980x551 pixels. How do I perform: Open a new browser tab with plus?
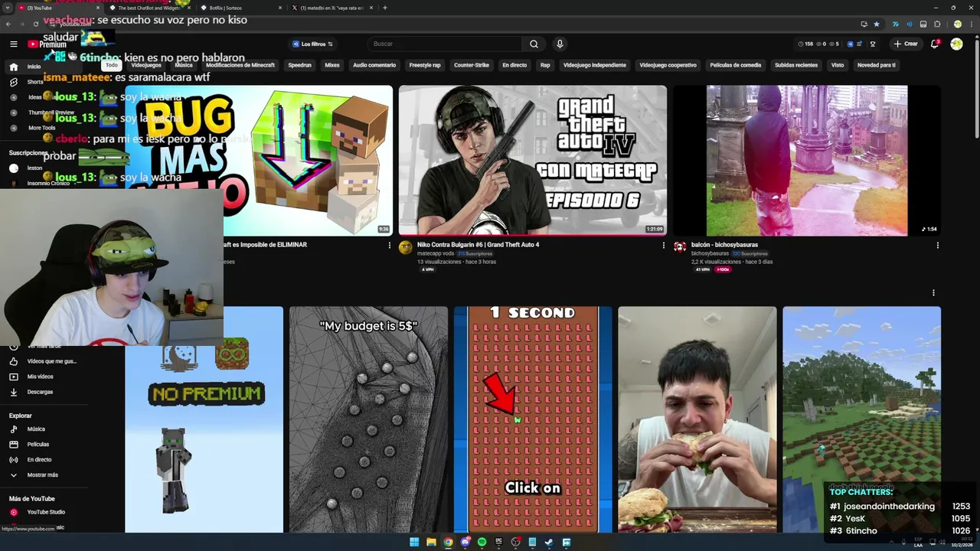click(x=384, y=8)
